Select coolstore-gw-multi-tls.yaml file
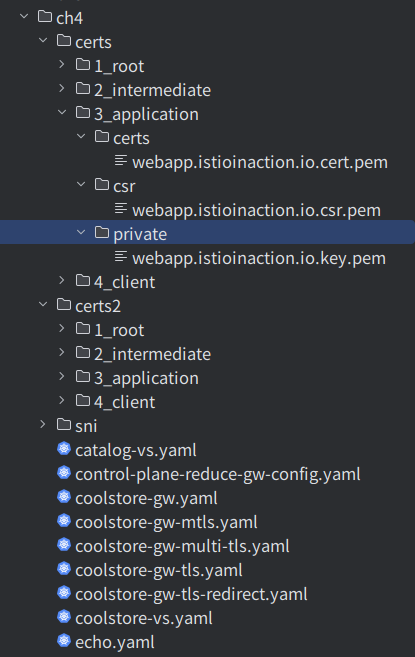 (182, 546)
